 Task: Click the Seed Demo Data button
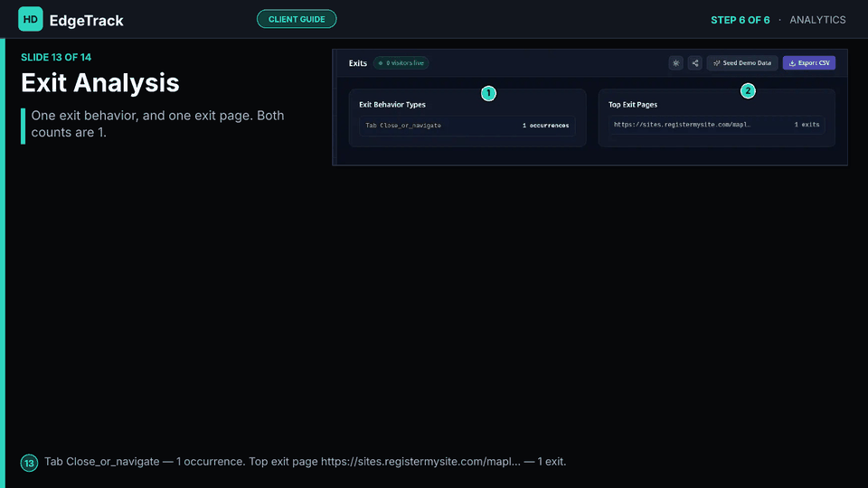[742, 63]
